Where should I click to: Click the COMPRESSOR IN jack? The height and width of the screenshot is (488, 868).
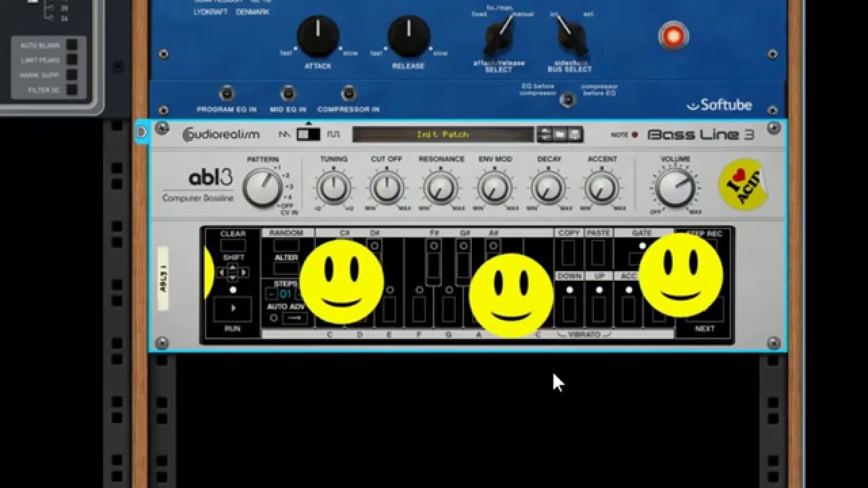click(349, 93)
